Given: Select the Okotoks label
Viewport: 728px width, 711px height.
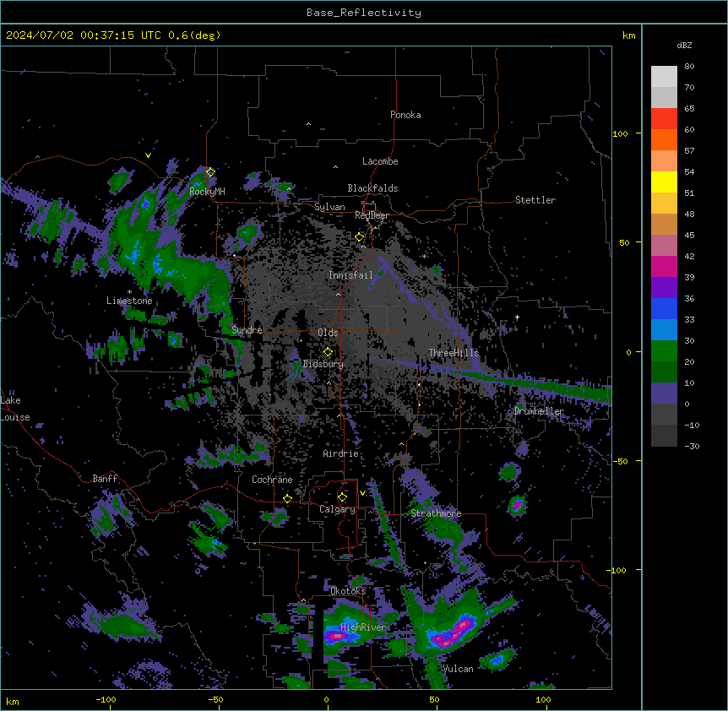Looking at the screenshot, I should 348,591.
